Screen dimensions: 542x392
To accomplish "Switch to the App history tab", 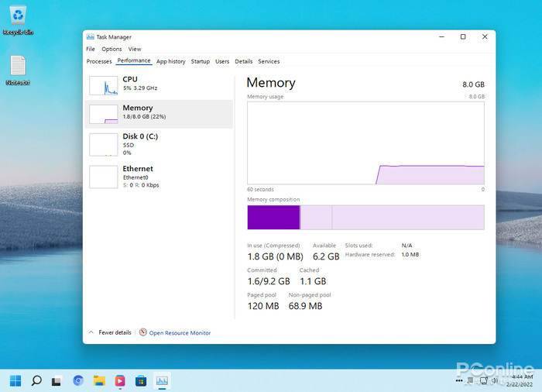I will (x=170, y=61).
